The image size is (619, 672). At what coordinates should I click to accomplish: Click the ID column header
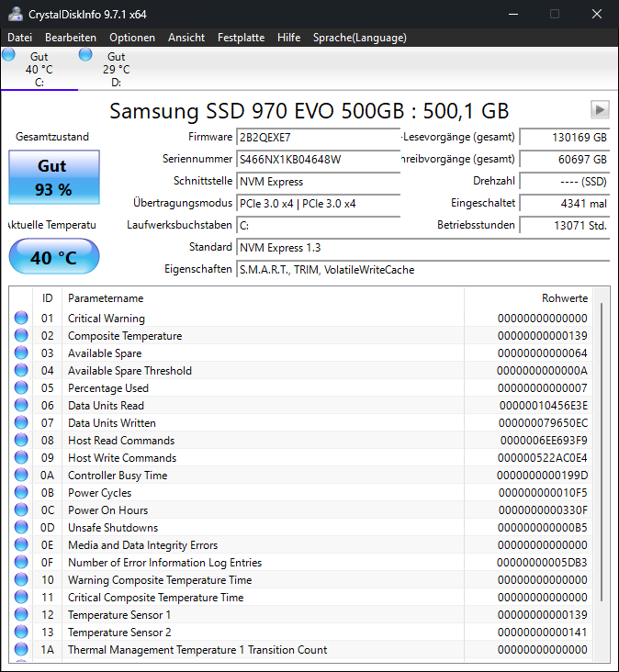(47, 297)
